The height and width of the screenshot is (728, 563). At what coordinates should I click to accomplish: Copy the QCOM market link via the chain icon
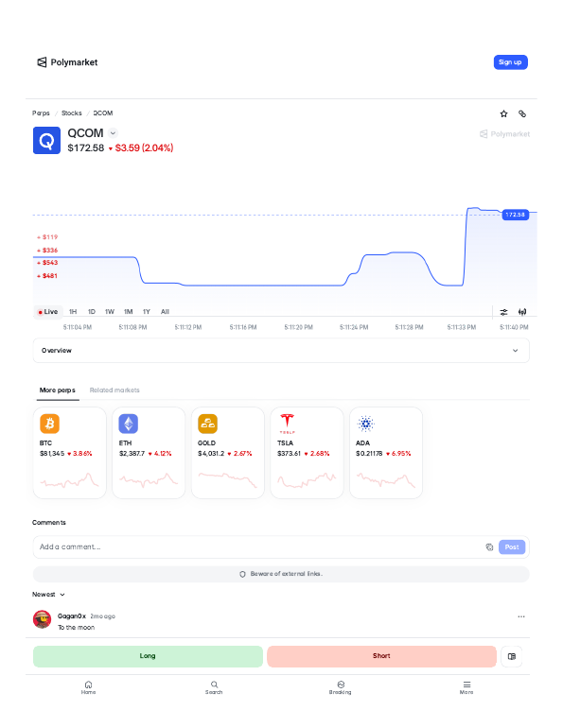click(522, 113)
